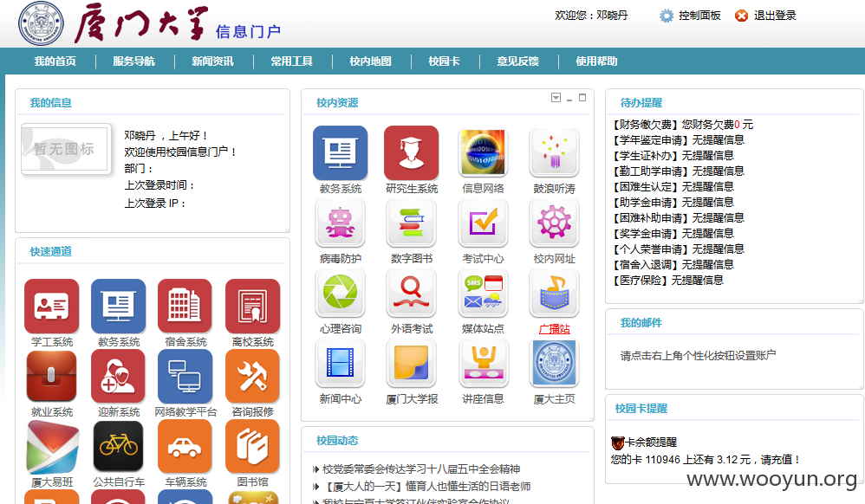865x504 pixels.
Task: Open the 媒体站点 icon
Action: coord(483,293)
